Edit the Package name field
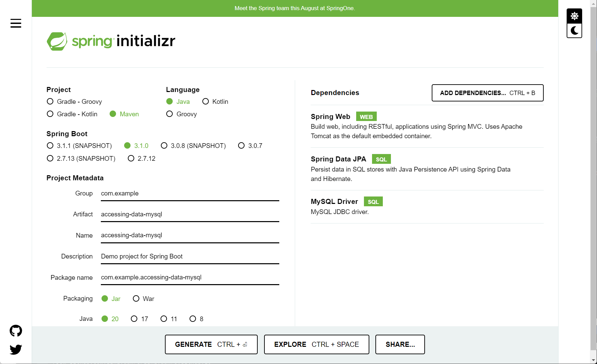Viewport: 597px width, 364px height. [190, 277]
